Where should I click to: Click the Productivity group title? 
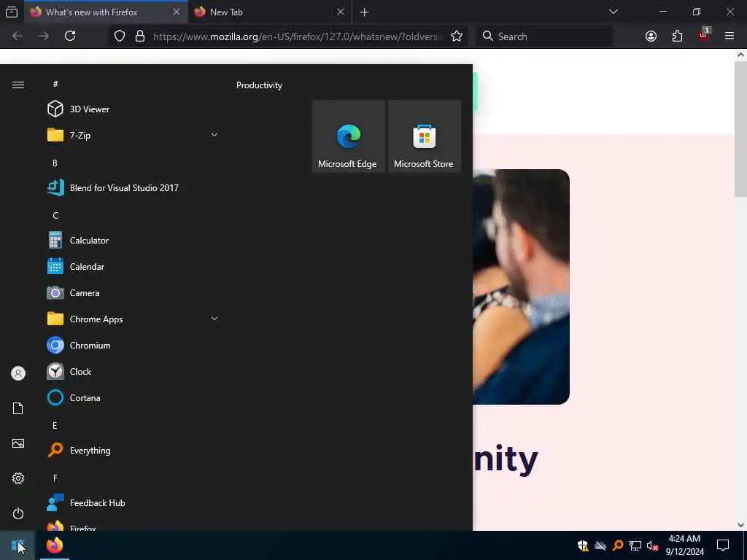click(x=259, y=85)
